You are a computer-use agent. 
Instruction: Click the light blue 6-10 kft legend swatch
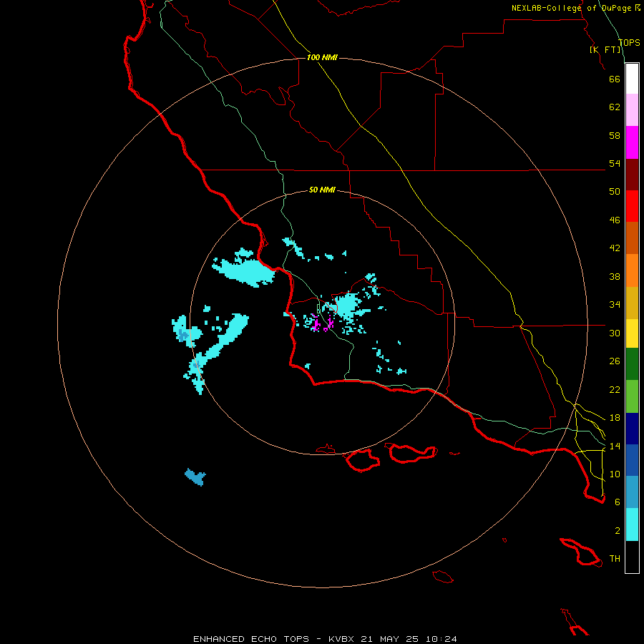pos(632,492)
